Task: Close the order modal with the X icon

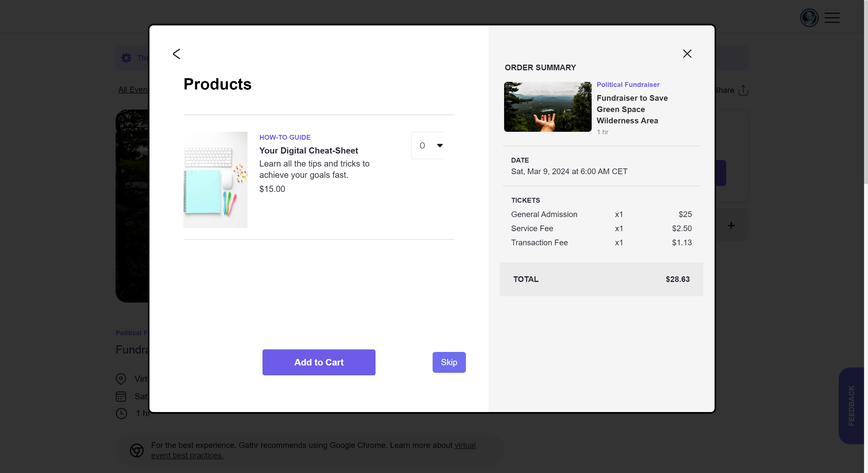Action: [687, 54]
